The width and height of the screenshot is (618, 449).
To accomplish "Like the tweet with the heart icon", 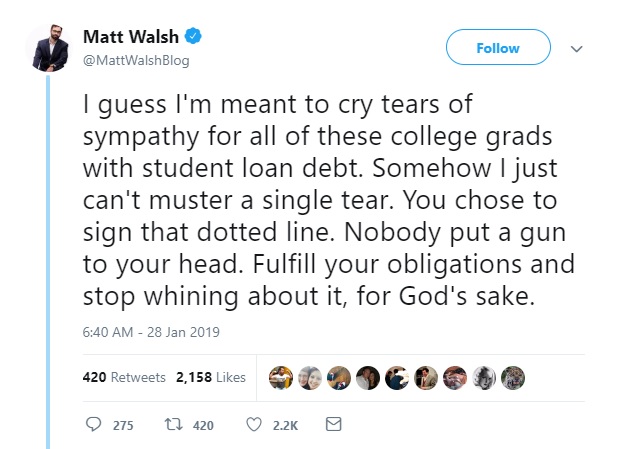I will click(255, 425).
